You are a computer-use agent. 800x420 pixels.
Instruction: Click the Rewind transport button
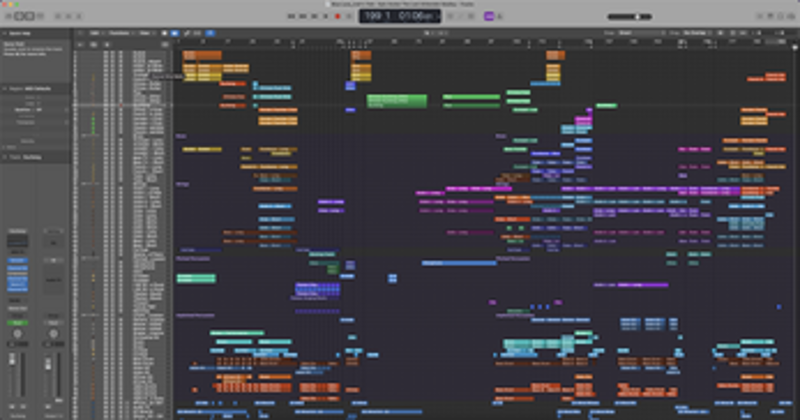291,16
